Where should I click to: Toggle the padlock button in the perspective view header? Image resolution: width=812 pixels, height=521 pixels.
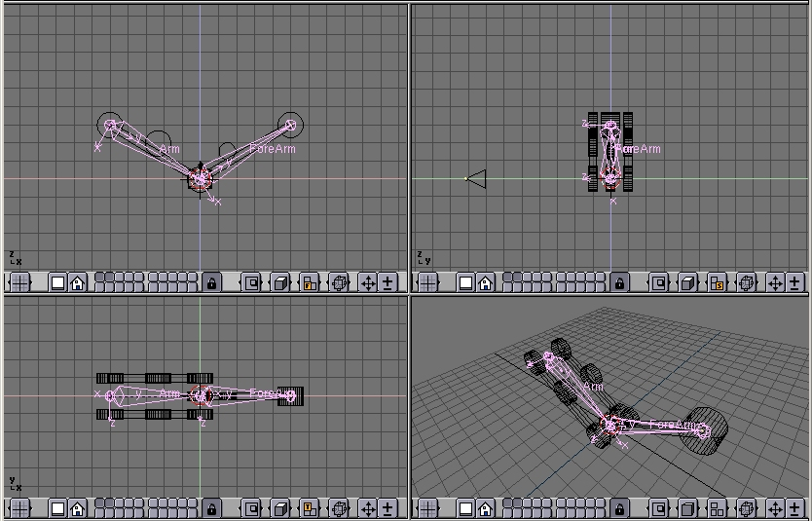point(620,508)
